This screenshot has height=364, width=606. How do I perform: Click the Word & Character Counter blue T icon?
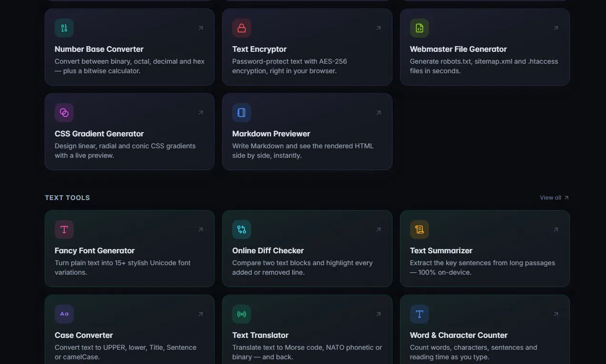420,314
